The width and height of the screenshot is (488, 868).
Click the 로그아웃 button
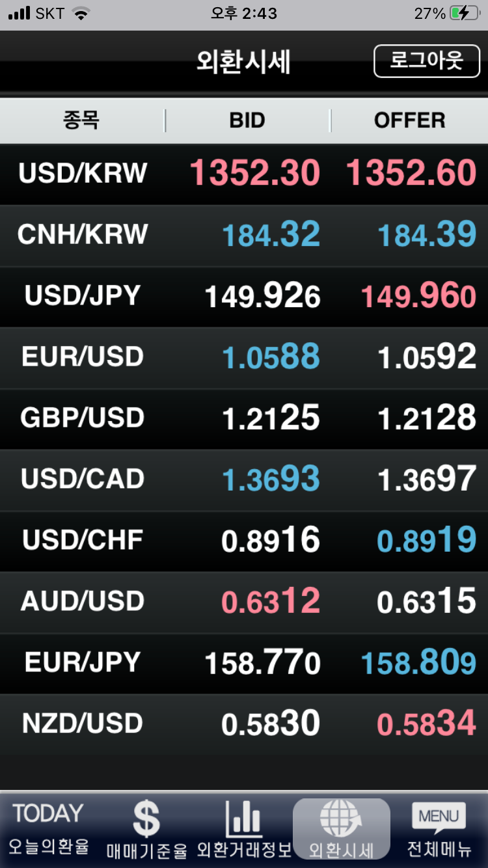427,61
